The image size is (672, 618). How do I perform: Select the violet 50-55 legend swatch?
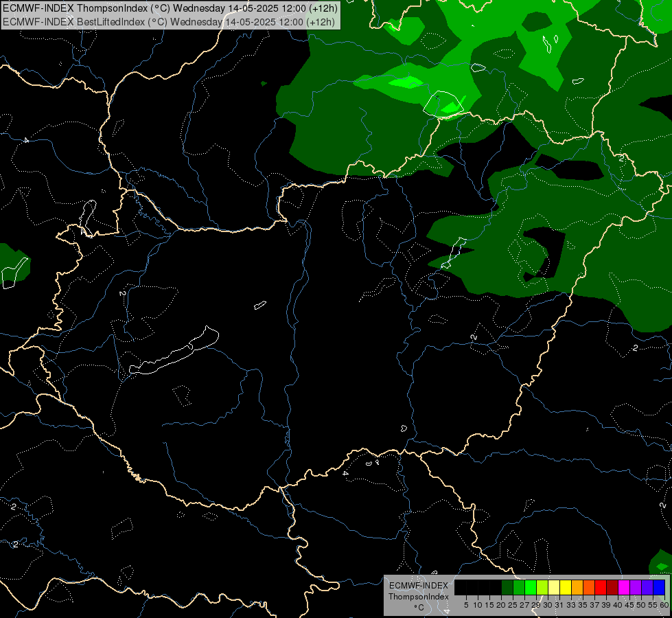pos(647,587)
